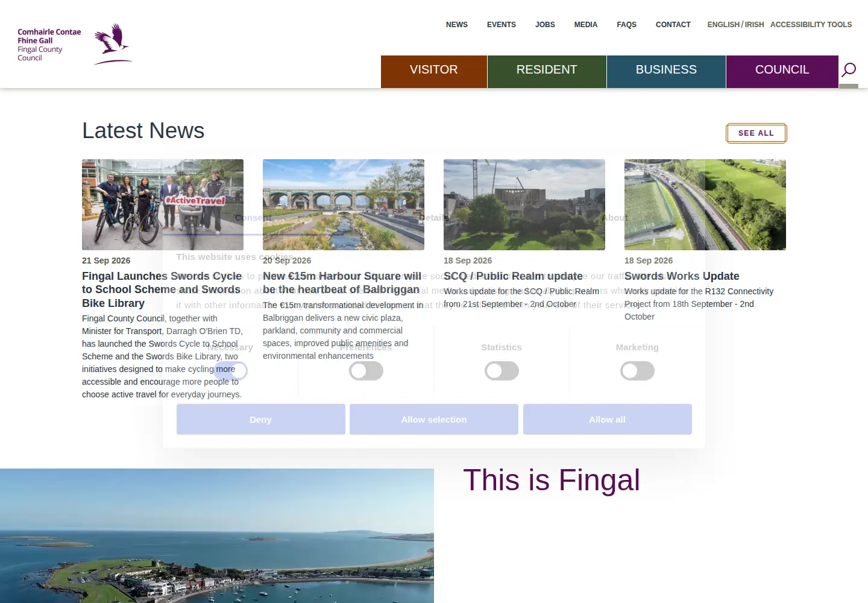Switch to the Consent tab
Viewport: 868px width, 603px height.
253,218
